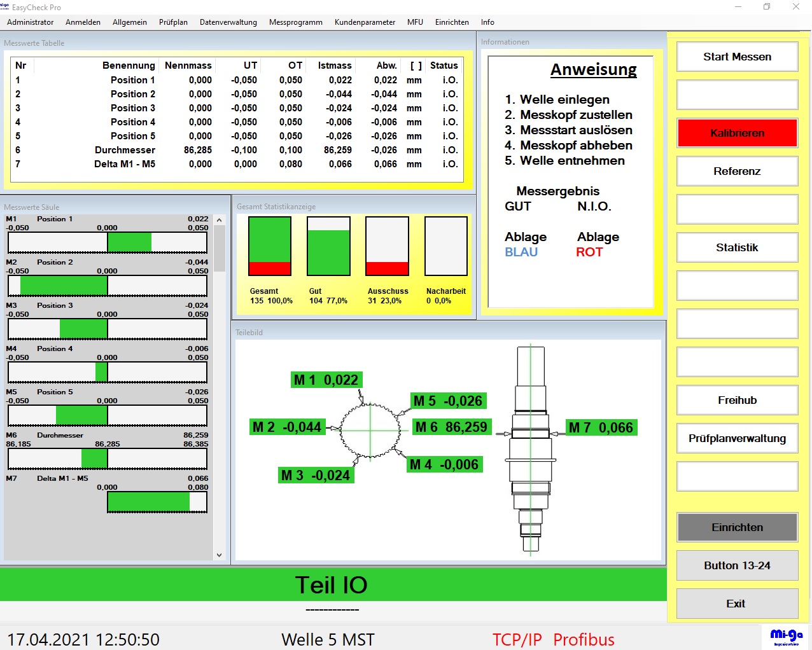Viewport: 812px width, 650px height.
Task: Open the Statistik view
Action: pyautogui.click(x=737, y=247)
